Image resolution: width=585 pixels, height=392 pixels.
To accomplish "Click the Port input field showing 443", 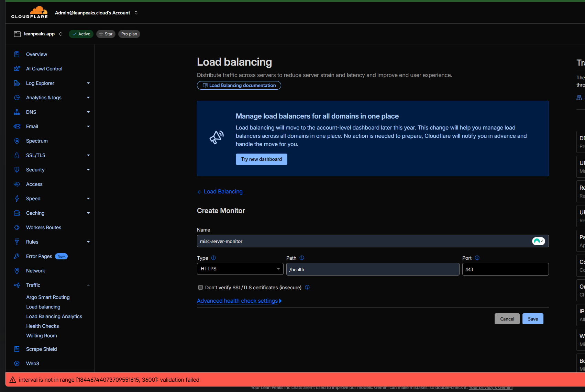I will click(x=505, y=269).
